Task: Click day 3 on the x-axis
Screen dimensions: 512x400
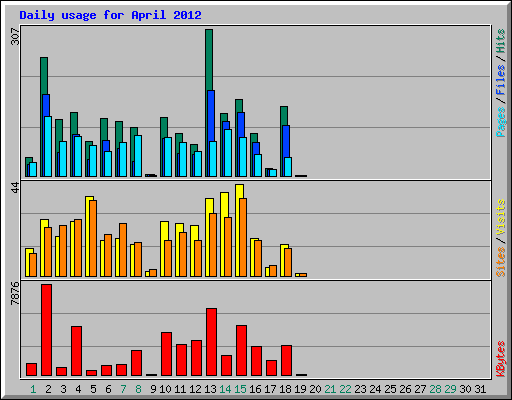Action: 63,389
